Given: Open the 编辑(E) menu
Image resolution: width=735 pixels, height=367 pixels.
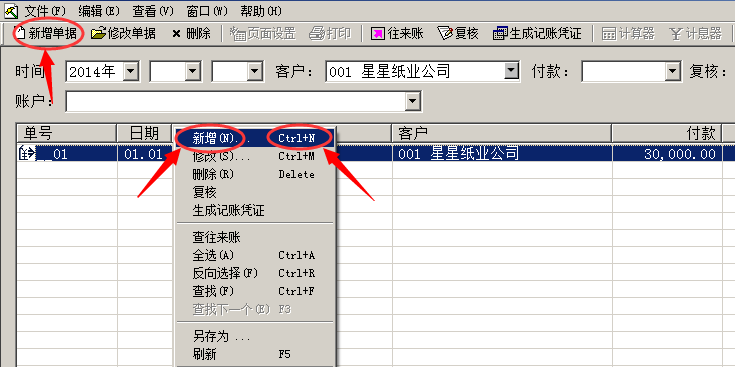Looking at the screenshot, I should coord(99,10).
